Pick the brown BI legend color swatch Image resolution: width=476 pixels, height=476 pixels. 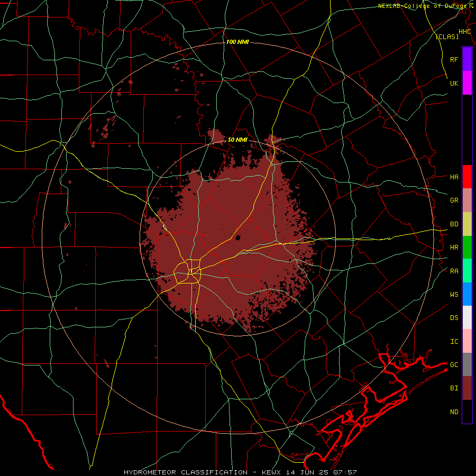click(x=467, y=388)
